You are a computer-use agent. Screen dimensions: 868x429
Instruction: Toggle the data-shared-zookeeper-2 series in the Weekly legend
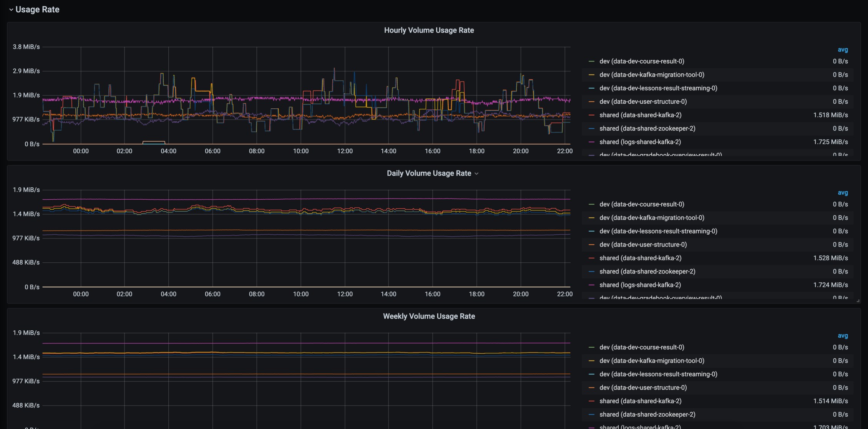647,414
